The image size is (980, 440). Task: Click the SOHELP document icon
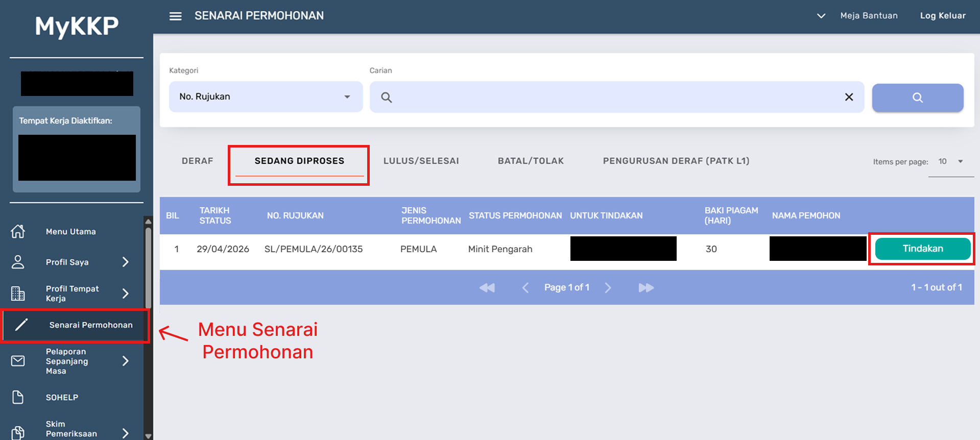coord(18,397)
